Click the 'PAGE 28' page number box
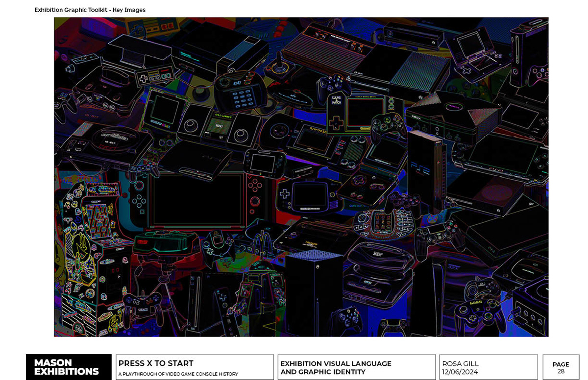This screenshot has width=588, height=380. 561,367
